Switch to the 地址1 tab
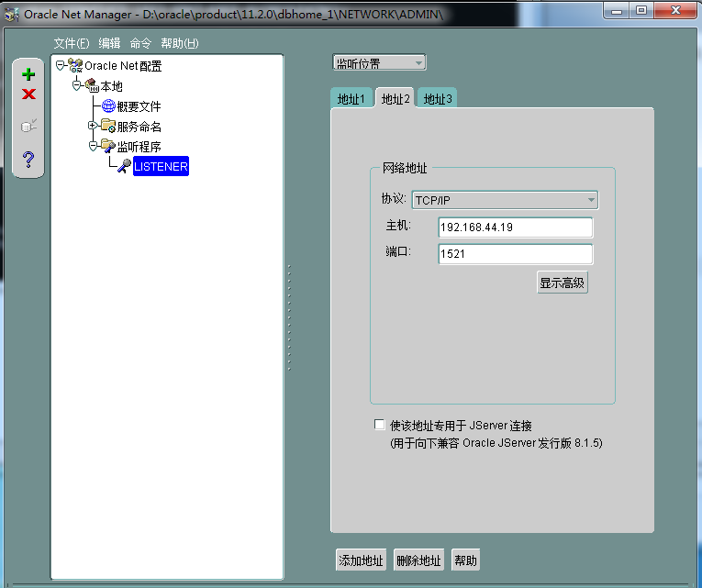702x588 pixels. (351, 98)
